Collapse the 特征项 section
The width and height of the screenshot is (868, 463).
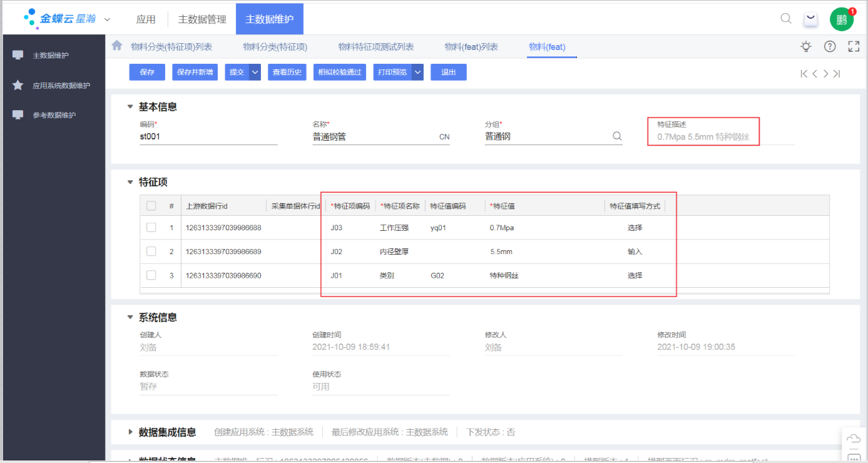pos(130,183)
